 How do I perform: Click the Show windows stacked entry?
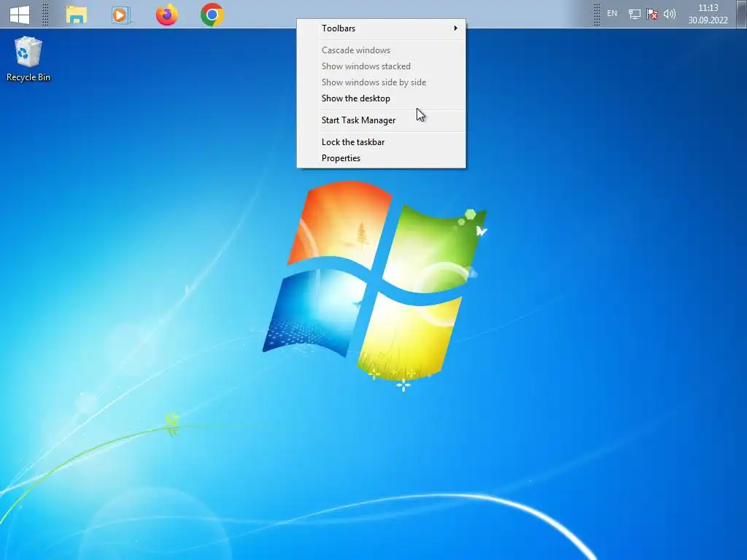(381, 66)
